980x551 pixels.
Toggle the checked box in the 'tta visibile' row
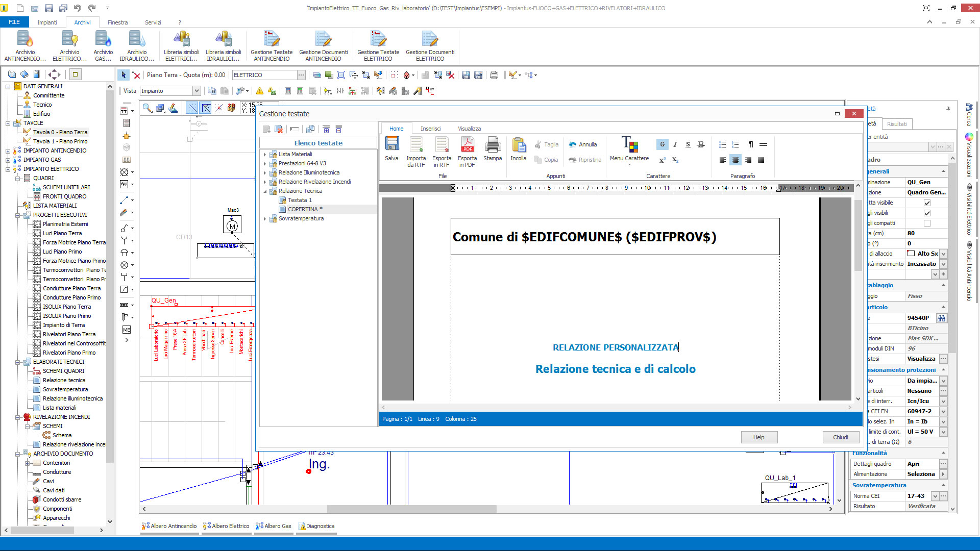pyautogui.click(x=927, y=203)
